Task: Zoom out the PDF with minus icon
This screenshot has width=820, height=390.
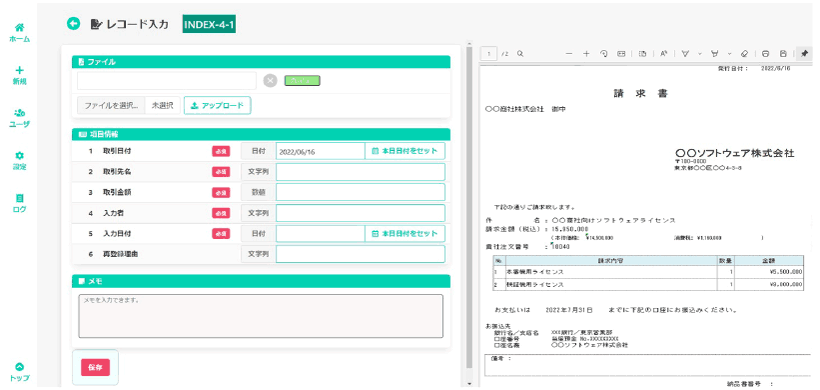Action: (x=570, y=53)
